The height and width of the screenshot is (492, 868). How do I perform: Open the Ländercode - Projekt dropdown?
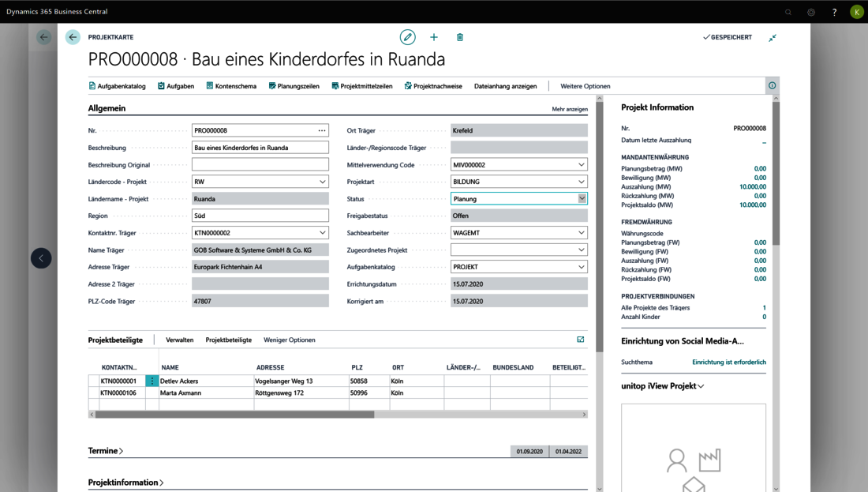pyautogui.click(x=322, y=182)
